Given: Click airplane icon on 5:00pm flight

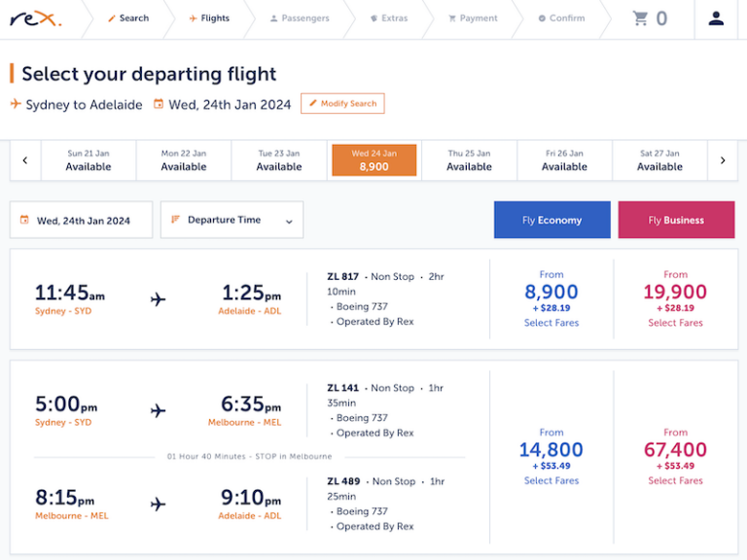Looking at the screenshot, I should point(159,411).
